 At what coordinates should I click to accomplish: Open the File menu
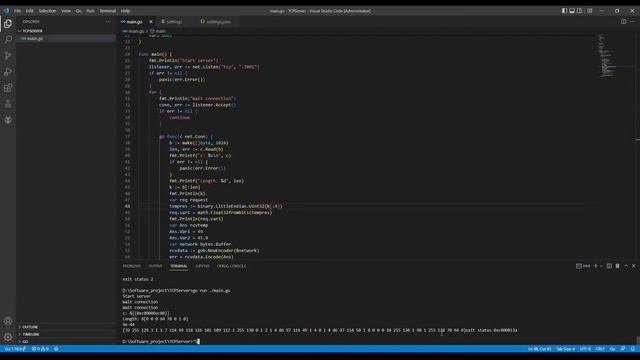pyautogui.click(x=18, y=11)
